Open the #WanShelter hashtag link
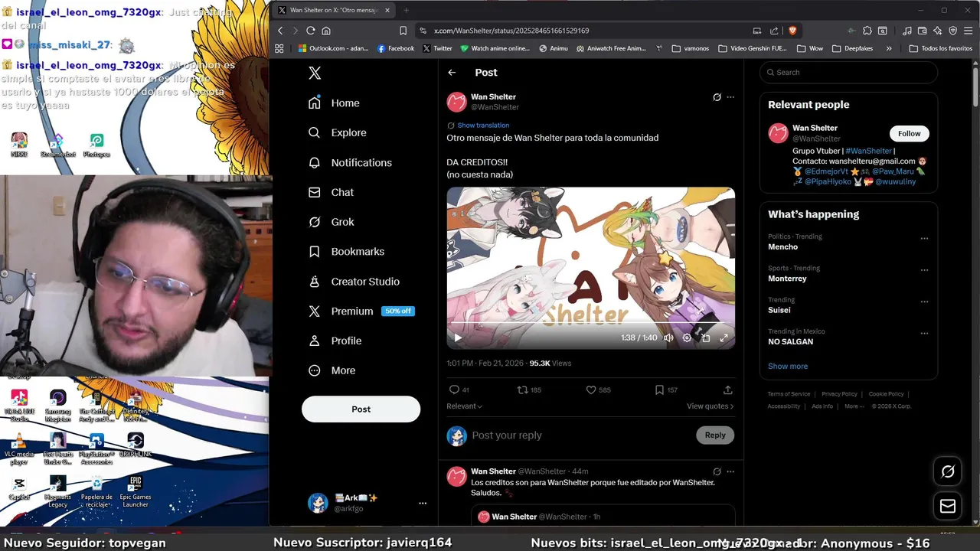 [868, 152]
